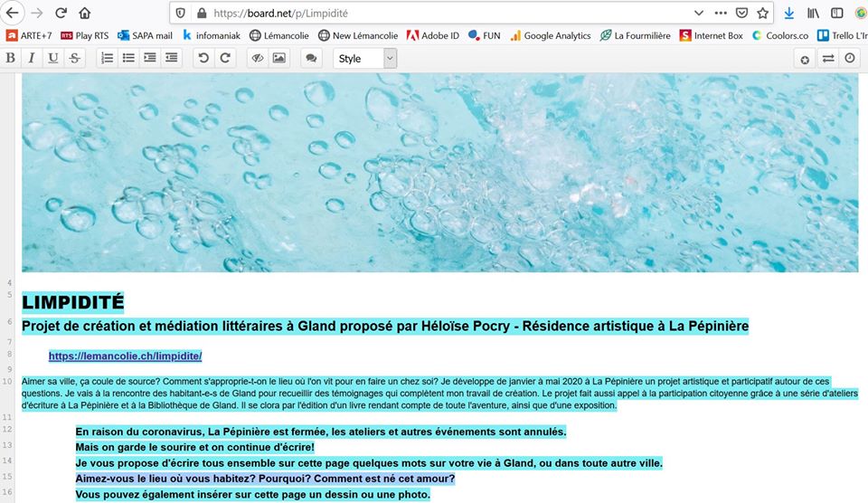This screenshot has width=868, height=503.
Task: Toggle authorship colors eye icon
Action: tap(258, 58)
